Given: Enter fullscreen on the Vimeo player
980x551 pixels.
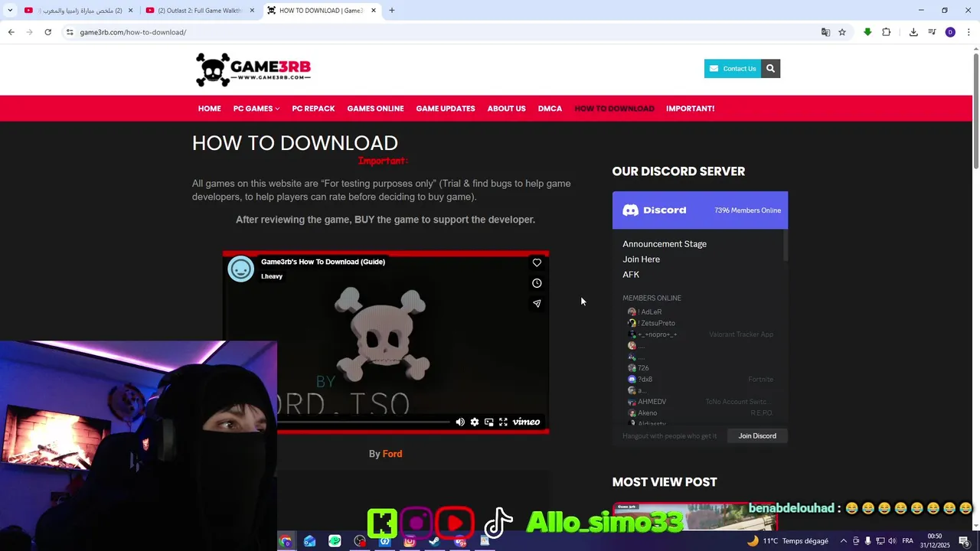Looking at the screenshot, I should [503, 422].
